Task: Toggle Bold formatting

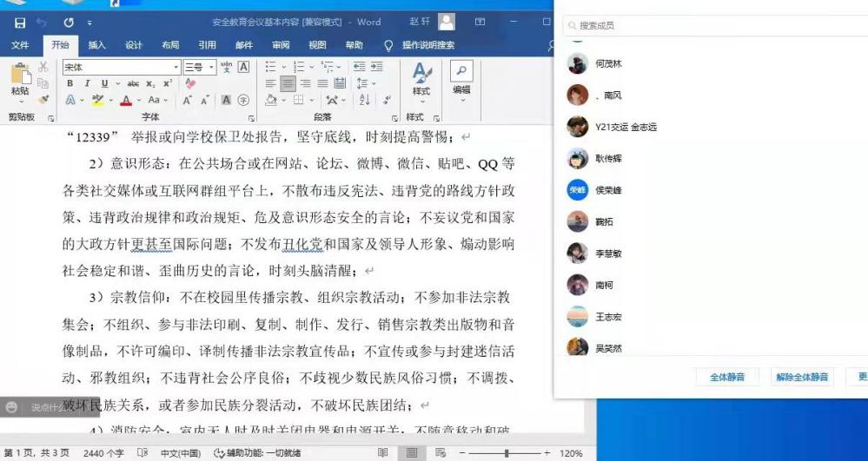Action: (70, 83)
